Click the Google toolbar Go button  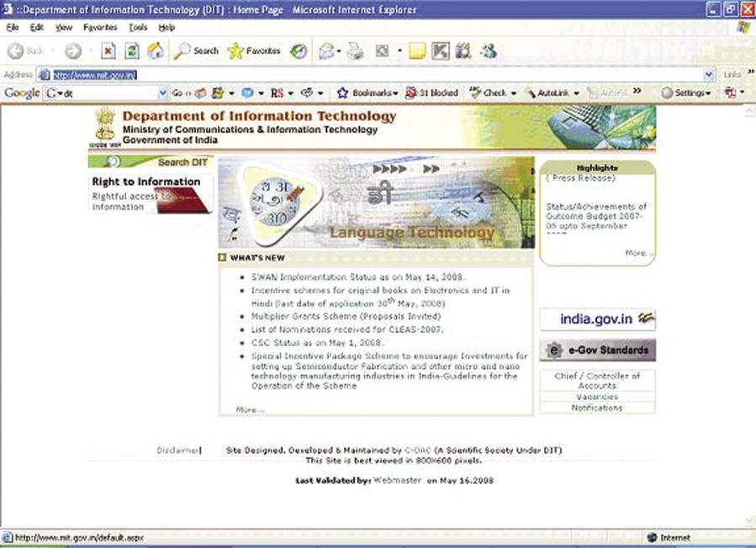pyautogui.click(x=182, y=93)
